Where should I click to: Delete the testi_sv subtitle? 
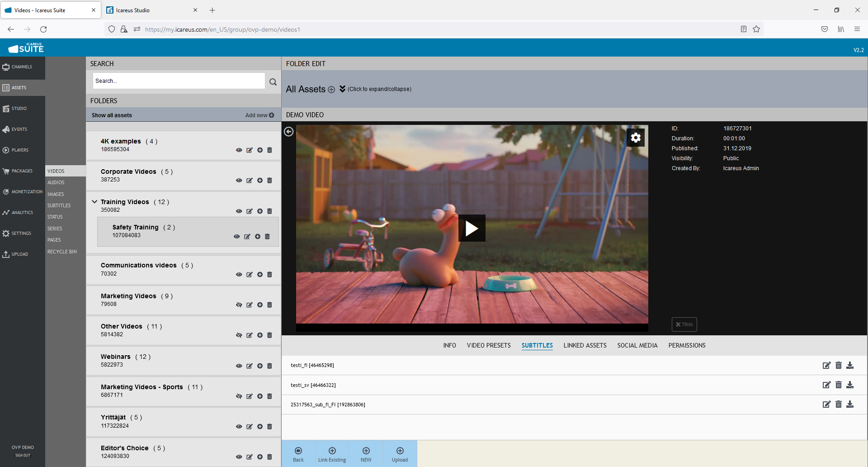(x=839, y=385)
